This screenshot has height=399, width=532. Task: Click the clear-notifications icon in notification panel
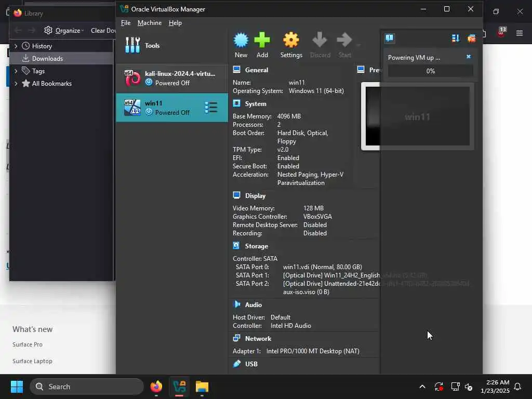click(471, 38)
